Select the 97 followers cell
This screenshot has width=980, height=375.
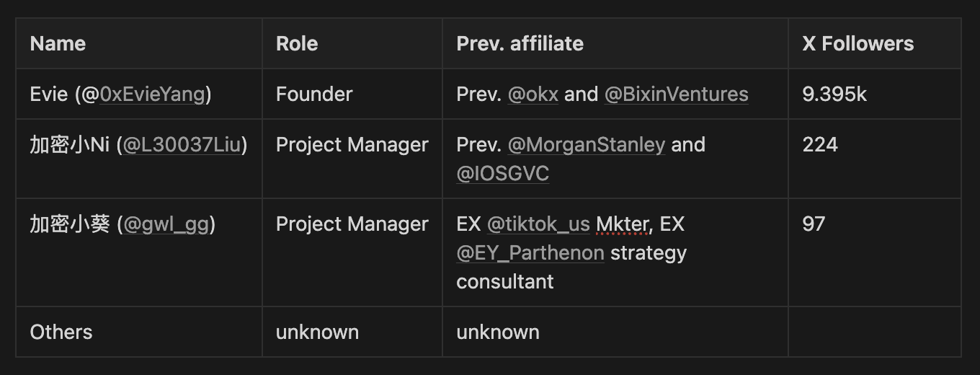(814, 224)
